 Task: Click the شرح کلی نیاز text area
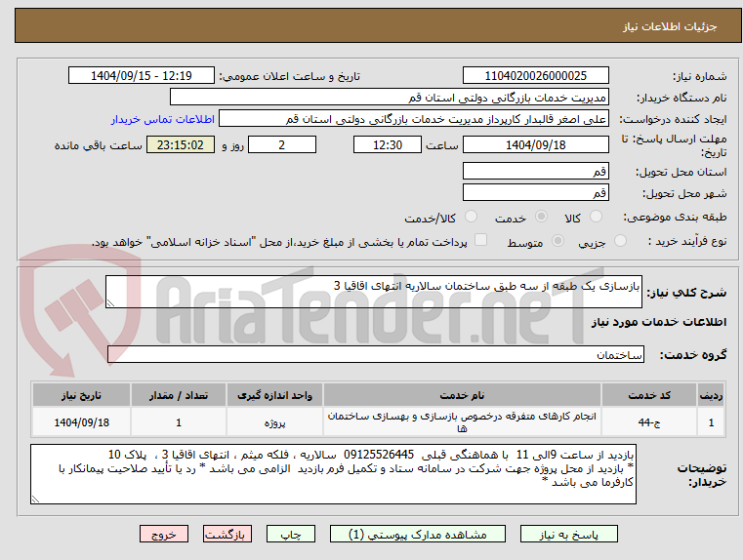[374, 292]
